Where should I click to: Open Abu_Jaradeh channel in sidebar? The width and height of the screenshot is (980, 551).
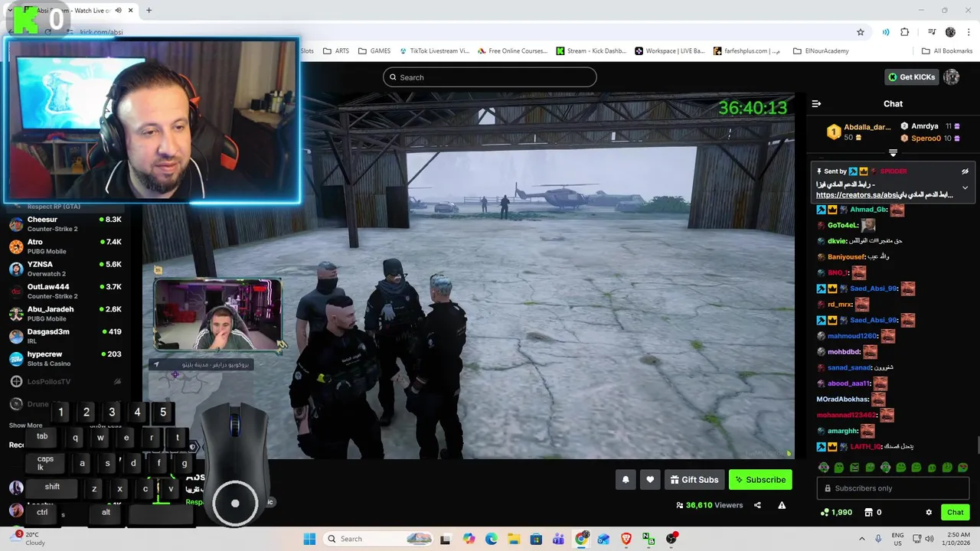[x=65, y=314]
